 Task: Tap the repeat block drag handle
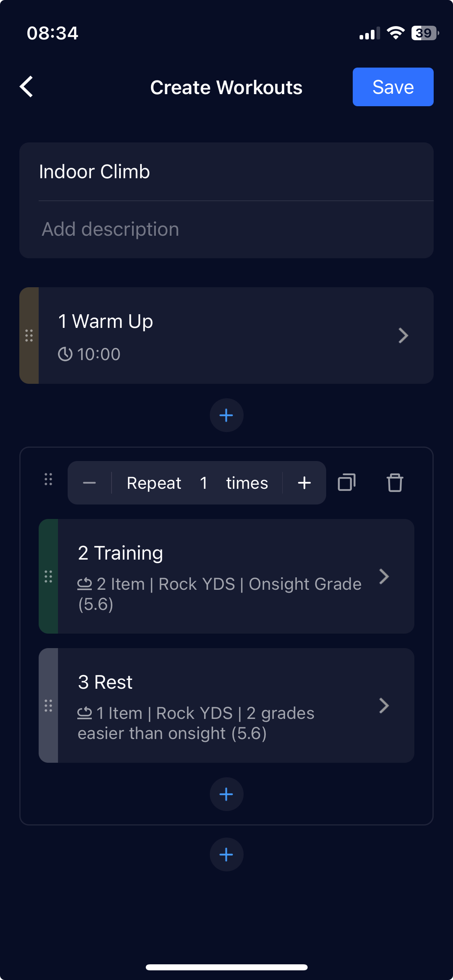click(48, 479)
